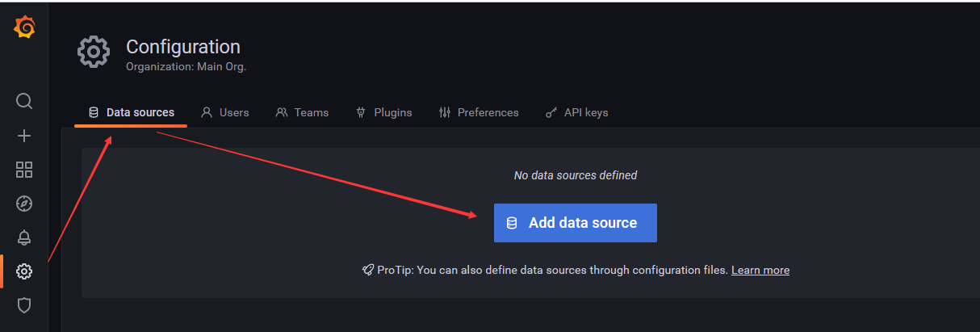The width and height of the screenshot is (980, 332).
Task: Select the Configuration gear in the sidebar
Action: pyautogui.click(x=24, y=271)
